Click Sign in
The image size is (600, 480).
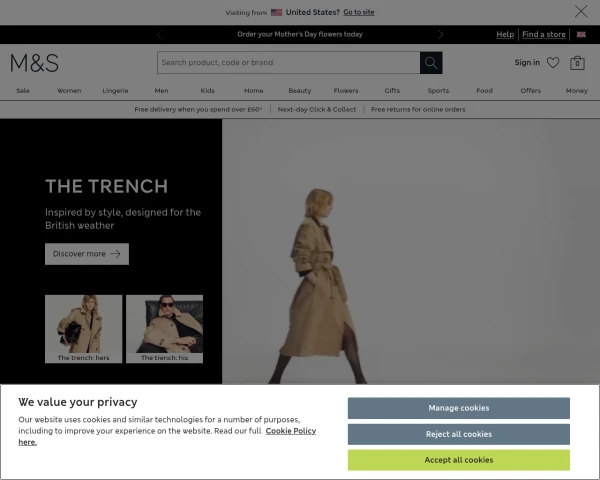(x=527, y=62)
